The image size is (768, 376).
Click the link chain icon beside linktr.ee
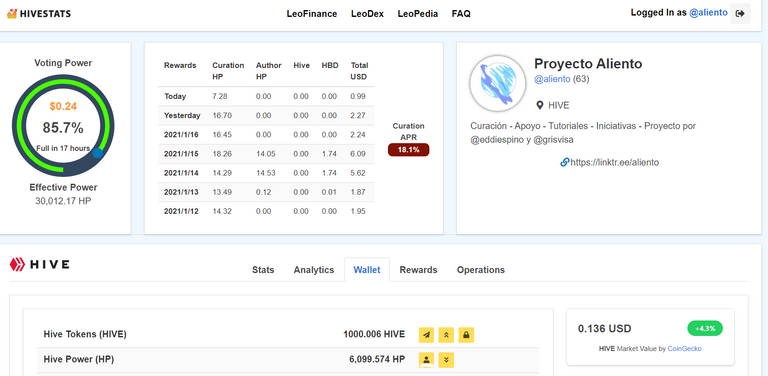(565, 162)
